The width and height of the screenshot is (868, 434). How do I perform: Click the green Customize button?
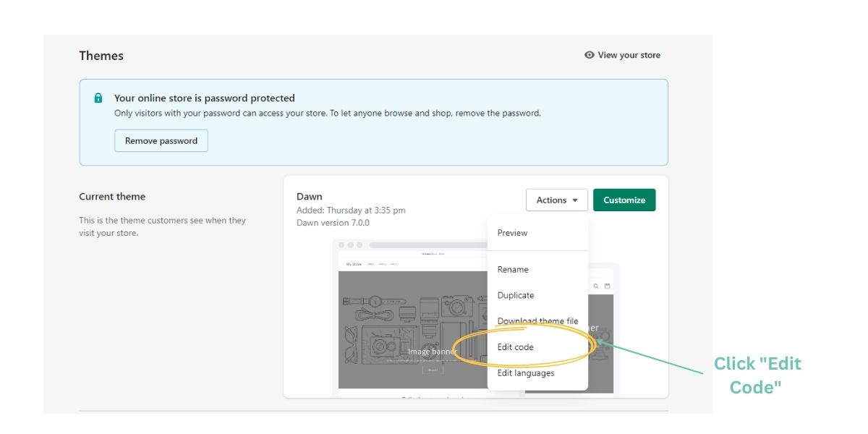click(x=624, y=200)
